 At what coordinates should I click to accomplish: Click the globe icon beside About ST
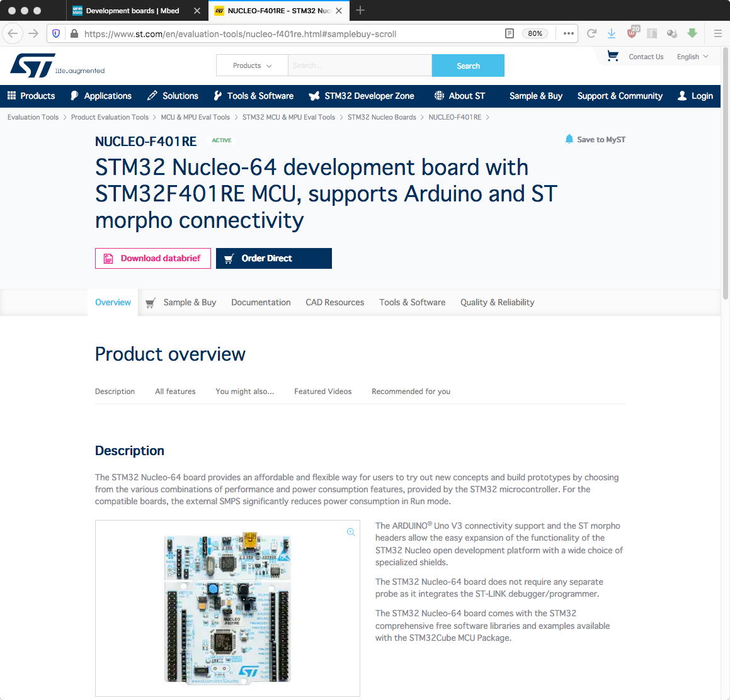coord(438,96)
